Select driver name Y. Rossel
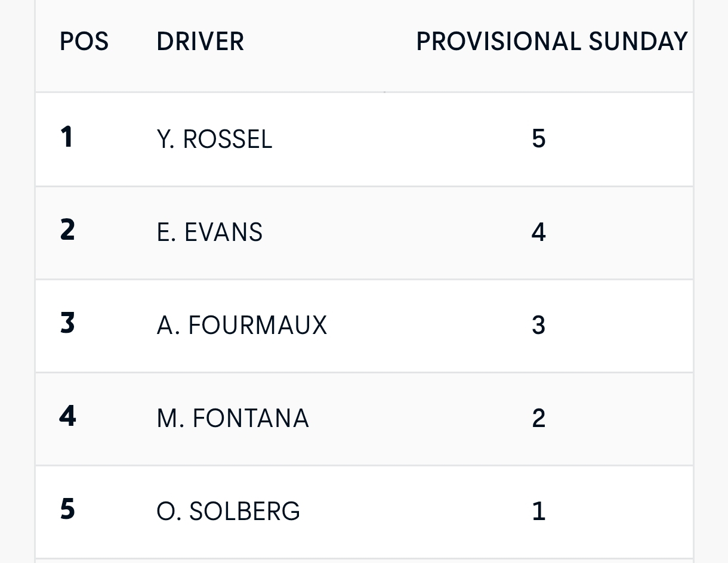 (x=214, y=140)
